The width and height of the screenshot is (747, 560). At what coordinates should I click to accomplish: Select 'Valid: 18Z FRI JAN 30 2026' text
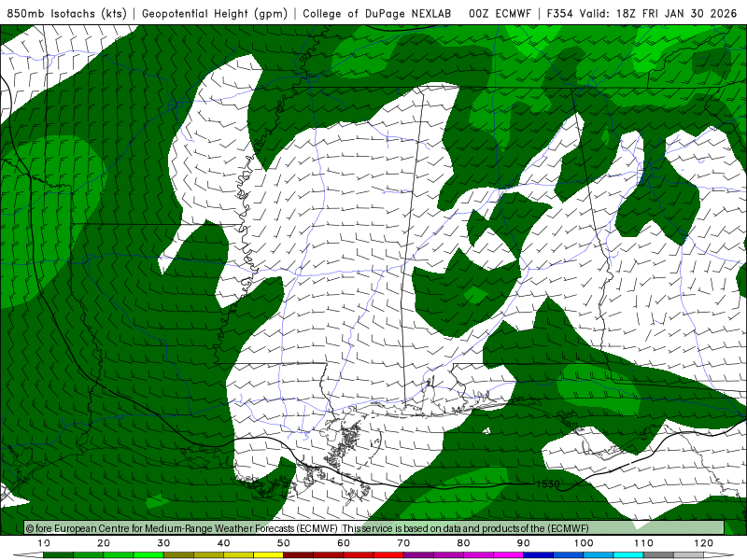point(659,13)
